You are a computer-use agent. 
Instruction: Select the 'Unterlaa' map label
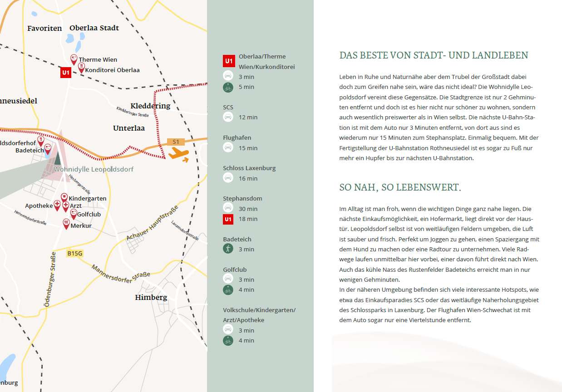tap(129, 128)
